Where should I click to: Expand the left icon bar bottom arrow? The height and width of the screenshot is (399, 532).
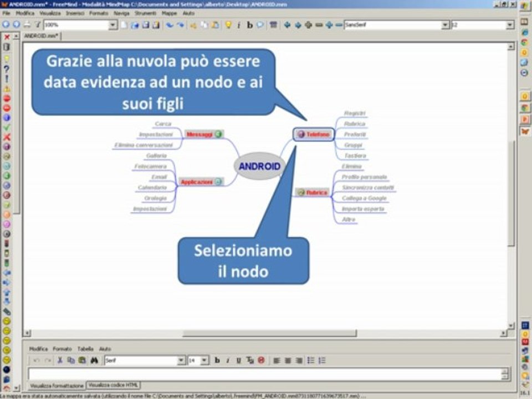coord(16,387)
